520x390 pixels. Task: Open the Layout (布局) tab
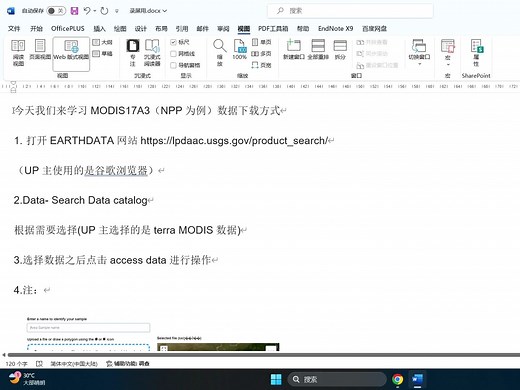click(x=161, y=29)
